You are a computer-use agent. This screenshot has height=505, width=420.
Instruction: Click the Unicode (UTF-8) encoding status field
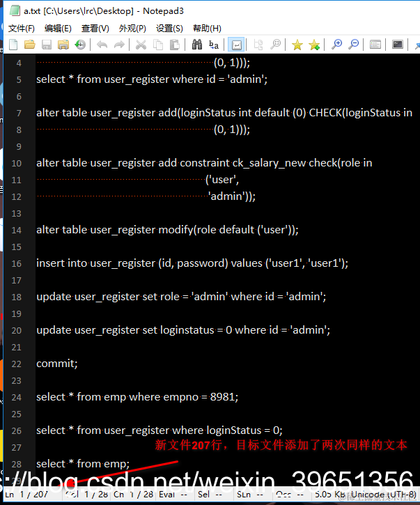384,495
